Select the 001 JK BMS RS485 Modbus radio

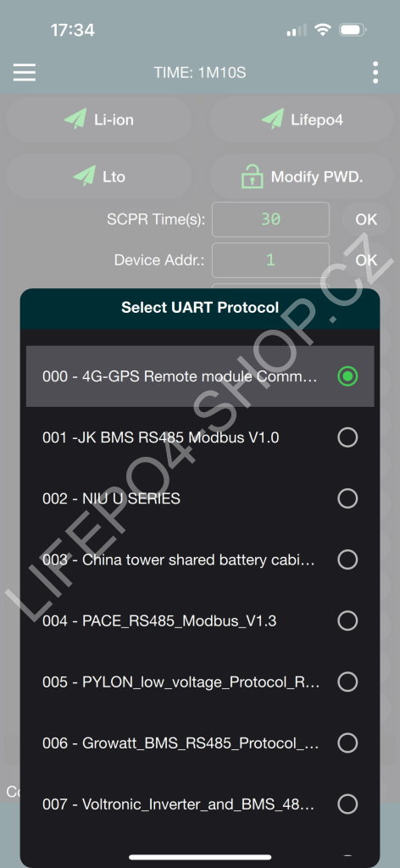(347, 438)
